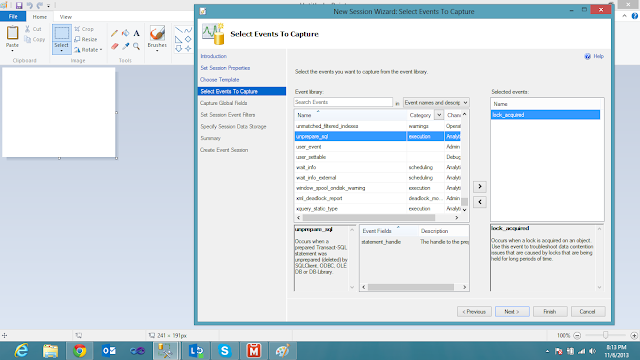Select the unprepare_sql event row
This screenshot has height=360, width=640.
pos(378,136)
